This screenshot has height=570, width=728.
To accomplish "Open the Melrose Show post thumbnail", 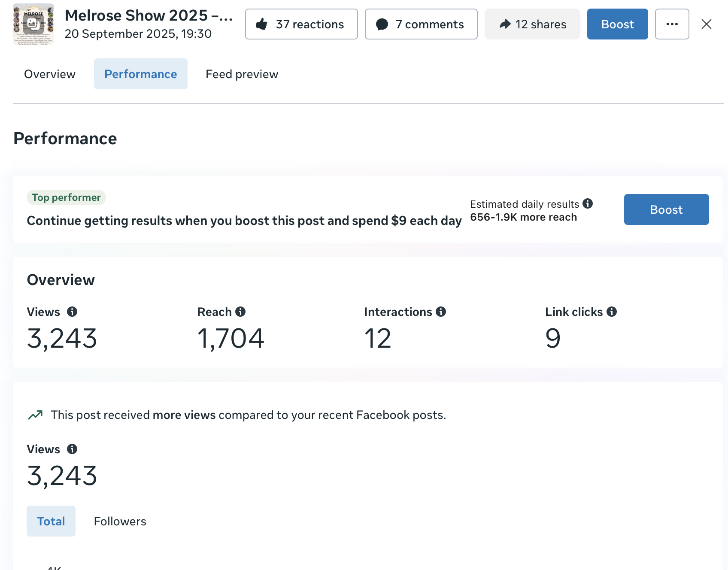I will point(33,24).
